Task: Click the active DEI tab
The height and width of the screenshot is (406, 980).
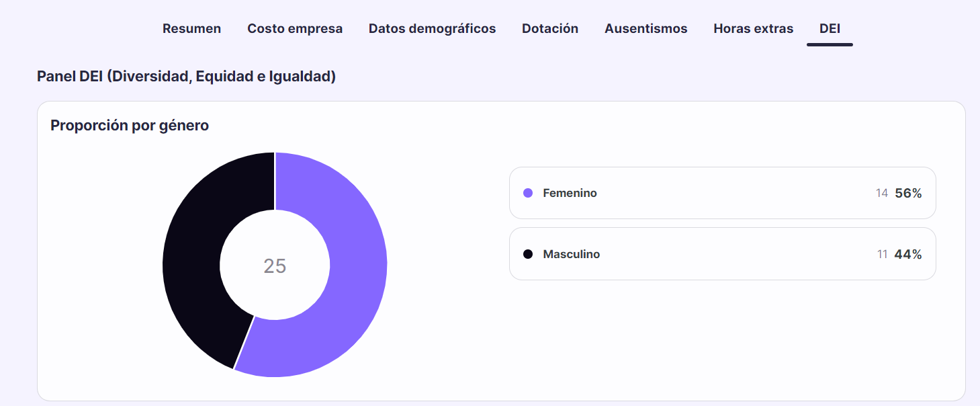Action: (x=830, y=29)
